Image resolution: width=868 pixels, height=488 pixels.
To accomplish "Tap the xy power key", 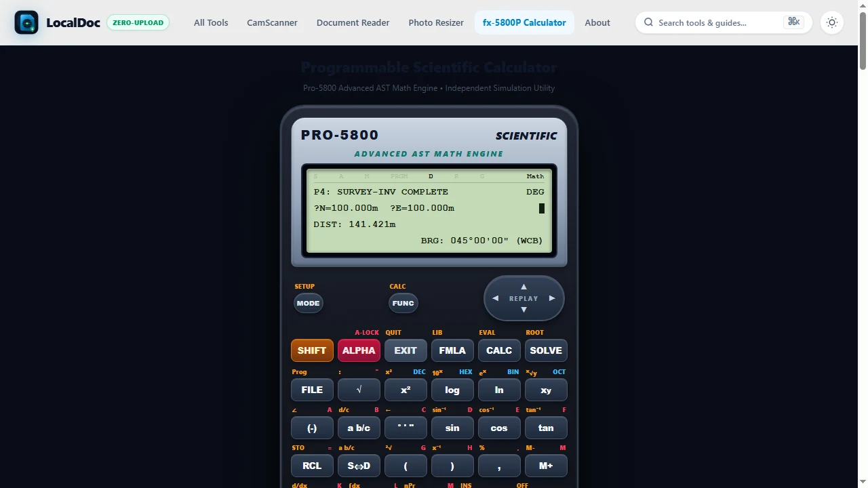I will tap(546, 390).
